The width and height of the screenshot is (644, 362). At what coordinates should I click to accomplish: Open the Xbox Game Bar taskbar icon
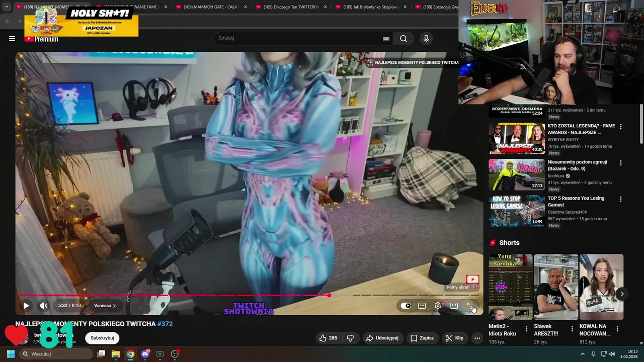pyautogui.click(x=160, y=354)
